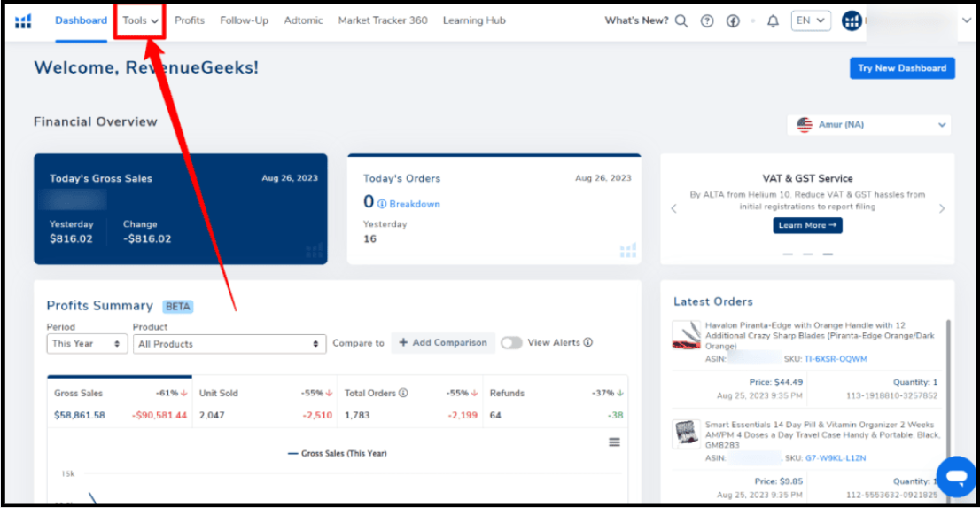Expand the Tools dropdown menu

[x=141, y=20]
